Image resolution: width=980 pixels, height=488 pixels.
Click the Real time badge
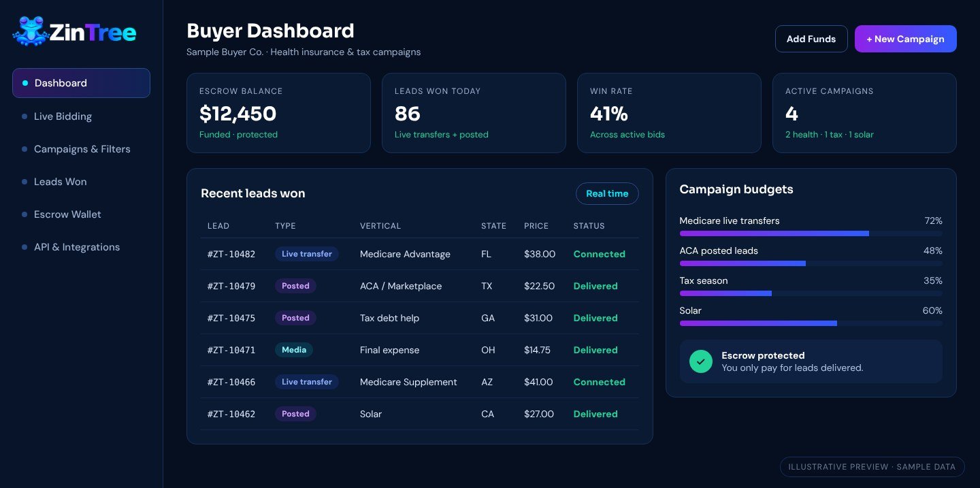tap(607, 194)
